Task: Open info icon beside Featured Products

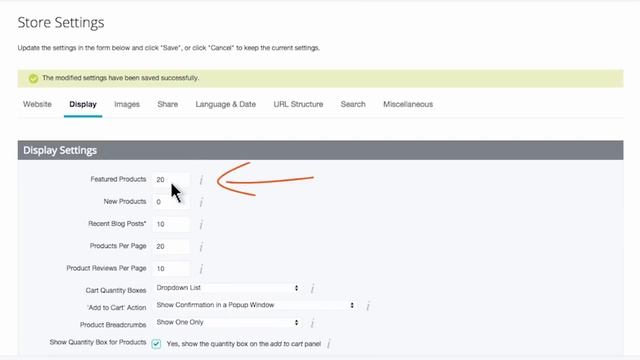Action: [201, 180]
